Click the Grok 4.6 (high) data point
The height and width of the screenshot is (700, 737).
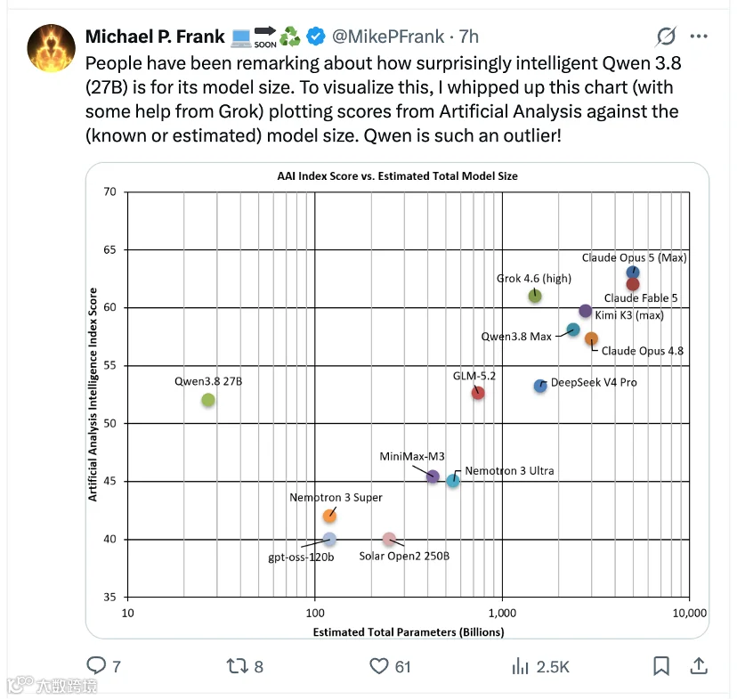tap(535, 296)
